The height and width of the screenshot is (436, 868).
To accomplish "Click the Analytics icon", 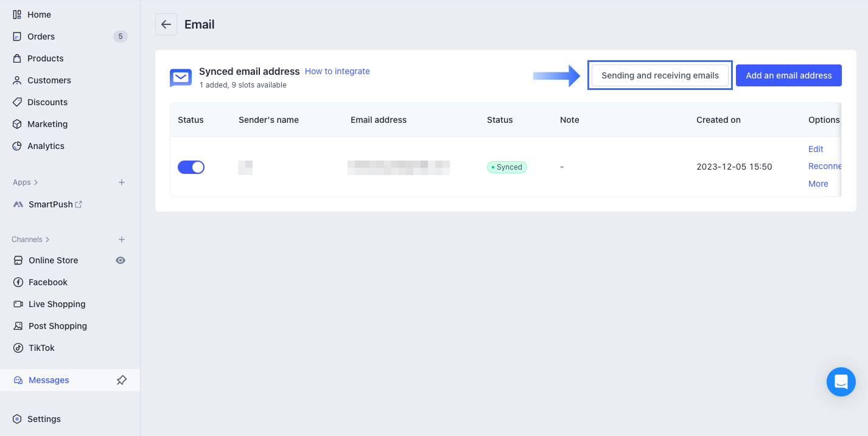I will [16, 145].
